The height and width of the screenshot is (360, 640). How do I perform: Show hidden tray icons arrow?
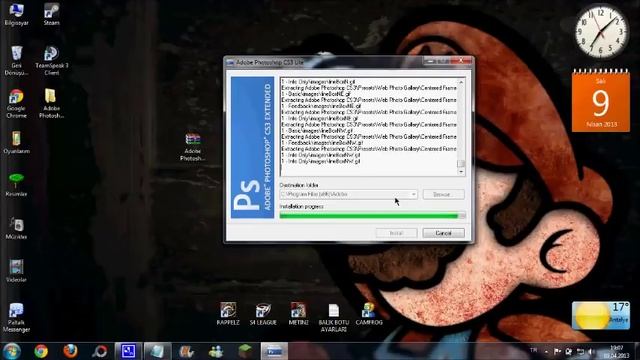(x=546, y=351)
